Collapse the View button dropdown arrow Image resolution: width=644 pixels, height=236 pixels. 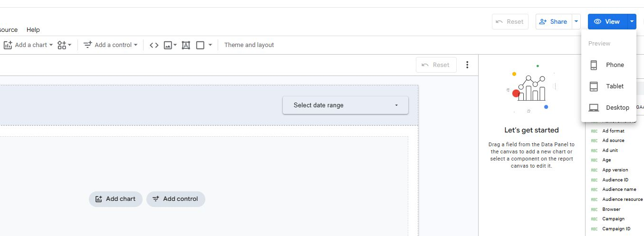(x=631, y=21)
